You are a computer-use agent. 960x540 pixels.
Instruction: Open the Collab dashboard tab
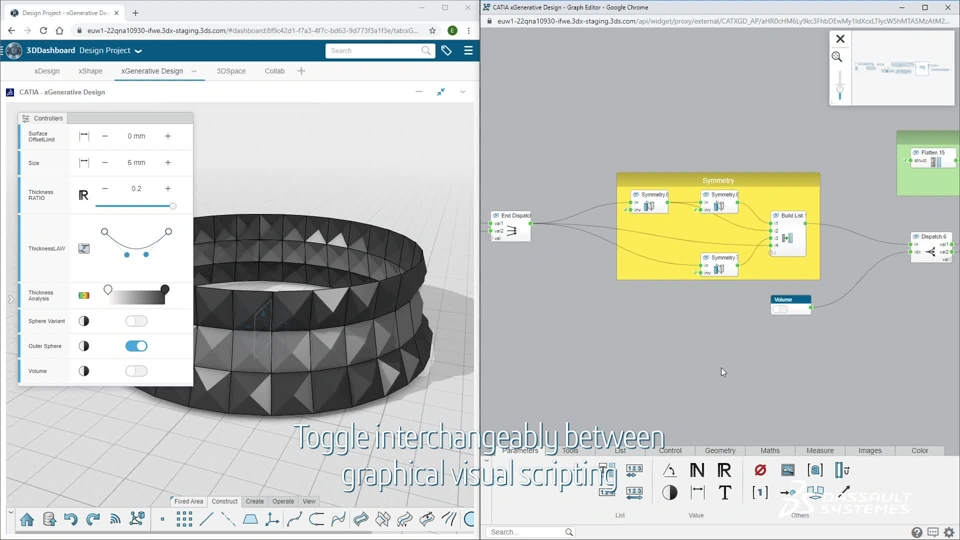274,71
